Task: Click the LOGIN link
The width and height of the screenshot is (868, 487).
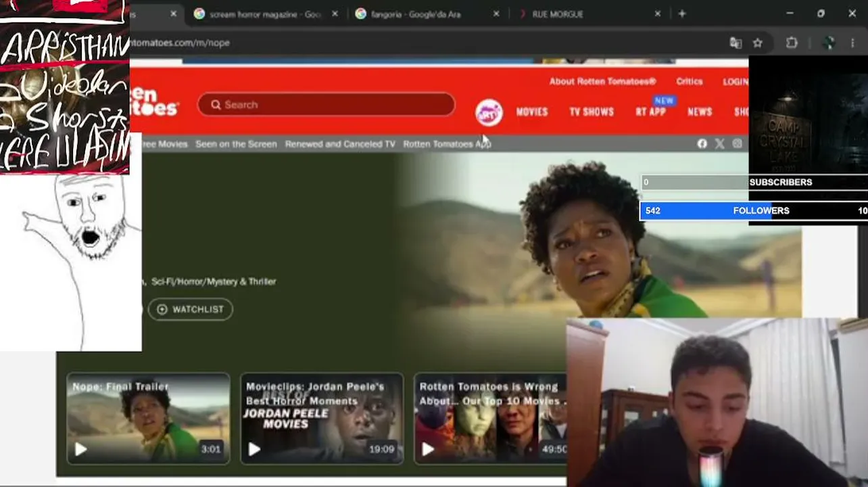Action: click(x=736, y=81)
